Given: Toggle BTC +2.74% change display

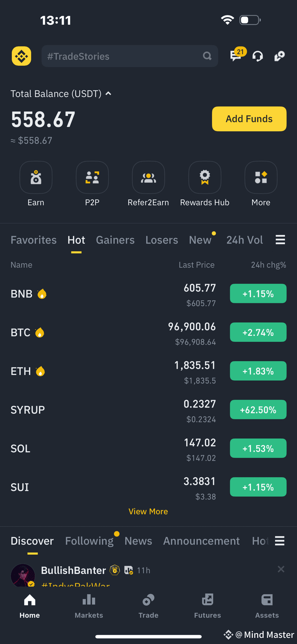Looking at the screenshot, I should tap(258, 332).
